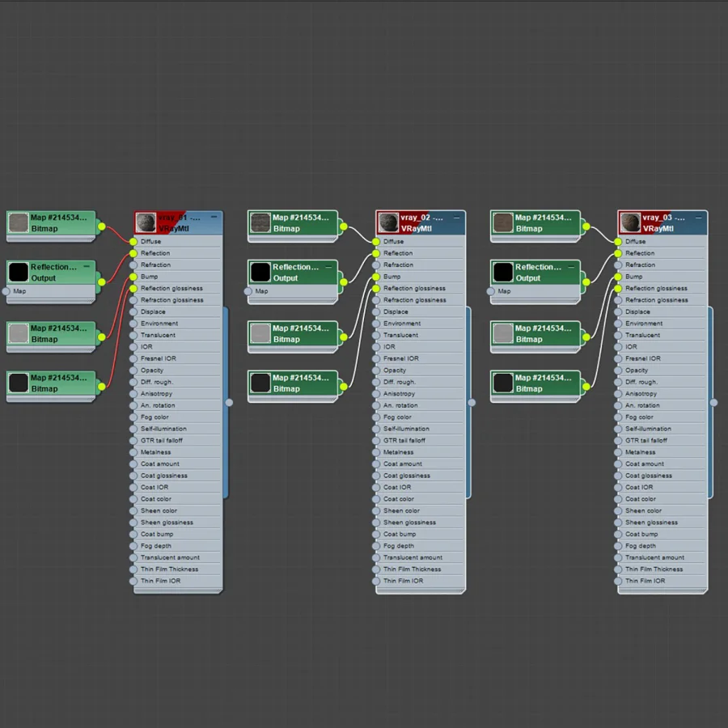
Task: Select the black Bitmap node feeding vray_02
Action: click(293, 383)
